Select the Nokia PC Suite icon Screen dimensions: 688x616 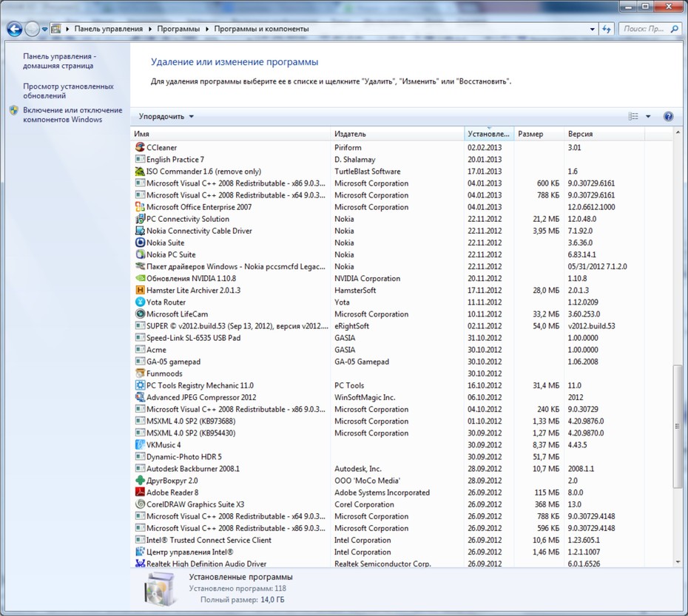point(140,254)
